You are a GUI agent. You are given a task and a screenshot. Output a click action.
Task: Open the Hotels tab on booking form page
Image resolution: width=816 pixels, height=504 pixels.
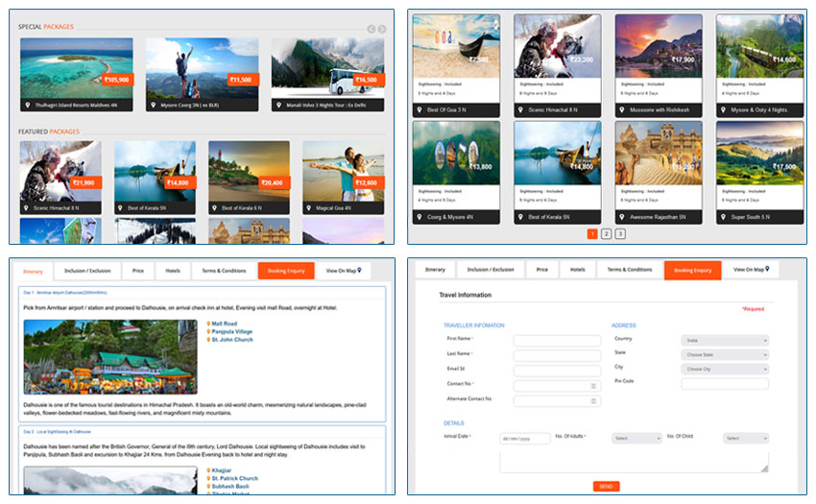[x=577, y=270]
